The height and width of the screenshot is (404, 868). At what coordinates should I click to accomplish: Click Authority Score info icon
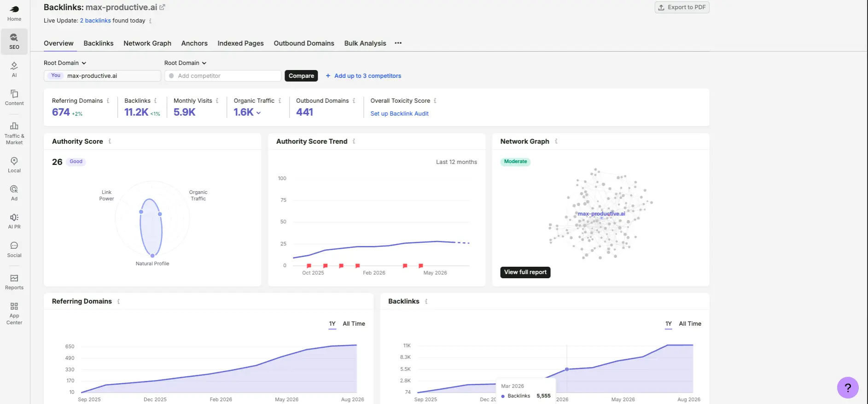pos(110,141)
